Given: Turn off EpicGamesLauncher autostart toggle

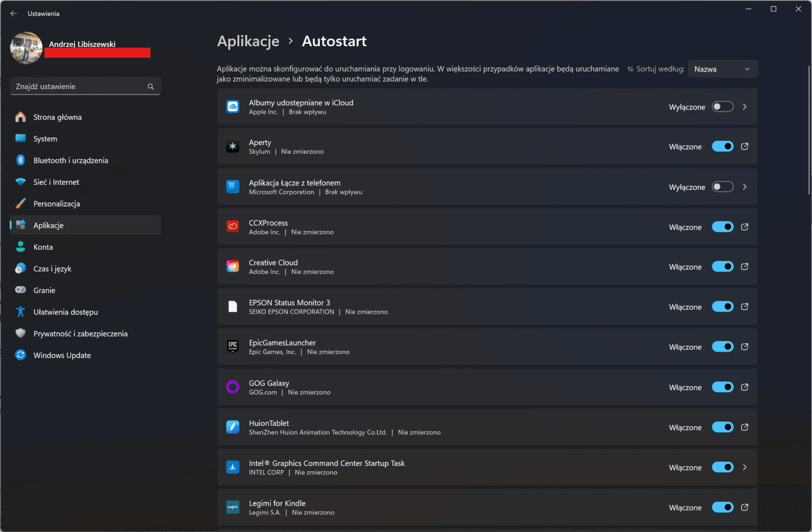Looking at the screenshot, I should 723,347.
